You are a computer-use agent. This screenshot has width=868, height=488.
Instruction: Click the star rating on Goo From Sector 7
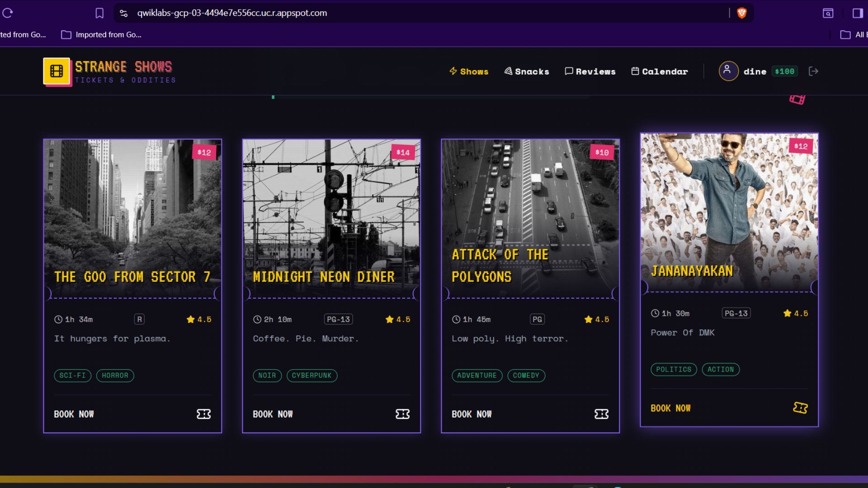point(198,319)
